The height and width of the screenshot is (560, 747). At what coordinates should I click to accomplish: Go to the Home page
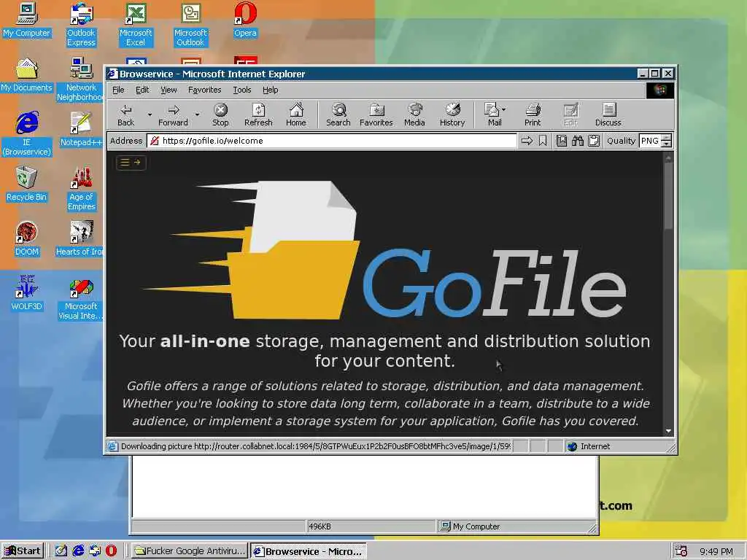coord(296,115)
